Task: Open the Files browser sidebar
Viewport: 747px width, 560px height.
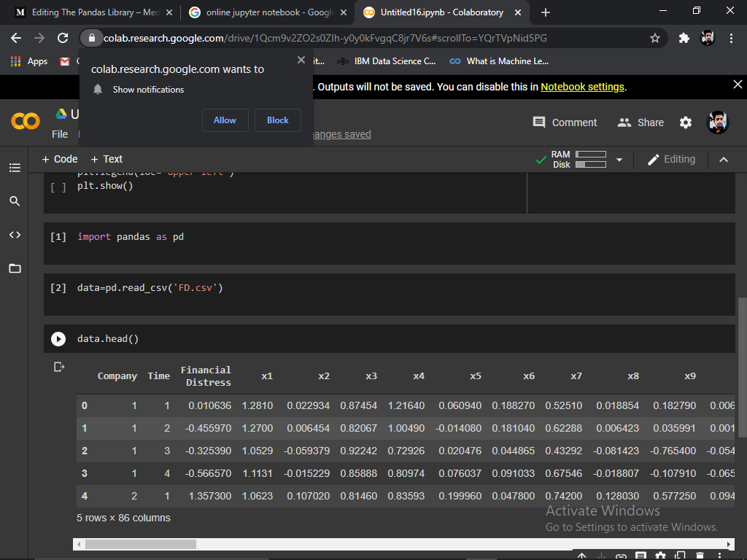Action: pos(15,268)
